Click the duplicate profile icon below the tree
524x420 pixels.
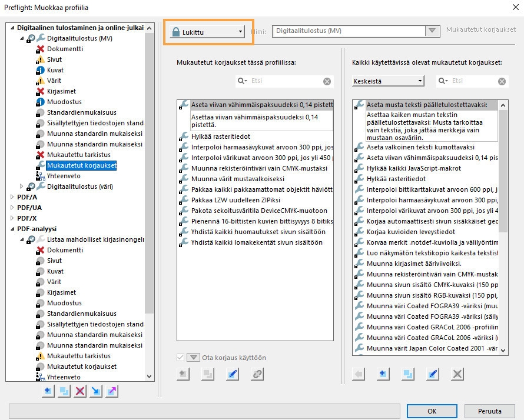[64, 392]
